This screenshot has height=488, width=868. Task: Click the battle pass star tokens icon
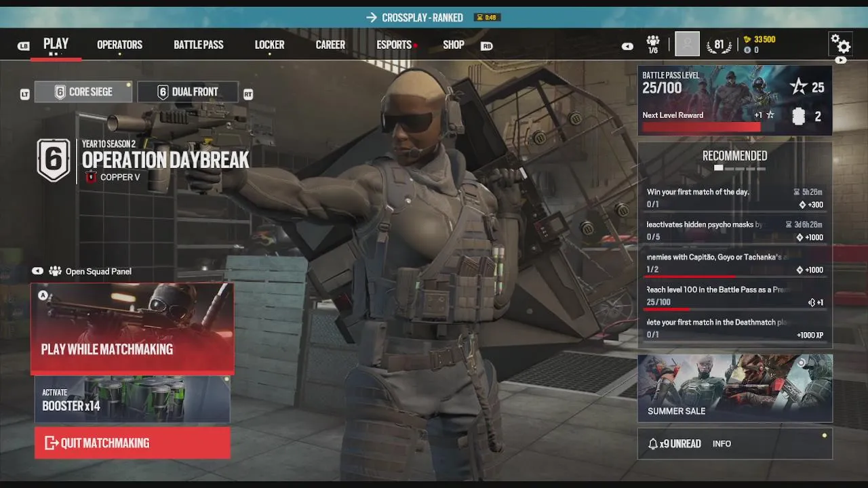point(799,86)
